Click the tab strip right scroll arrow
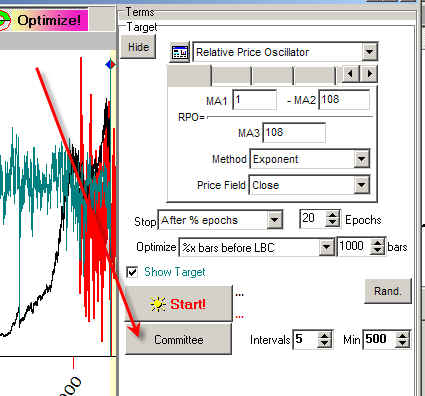The image size is (425, 396). pyautogui.click(x=369, y=73)
